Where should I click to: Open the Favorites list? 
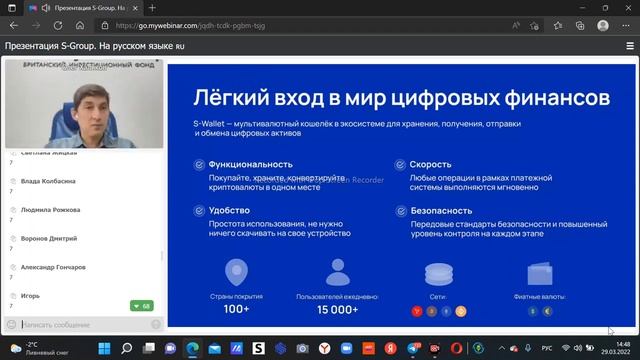pyautogui.click(x=558, y=26)
